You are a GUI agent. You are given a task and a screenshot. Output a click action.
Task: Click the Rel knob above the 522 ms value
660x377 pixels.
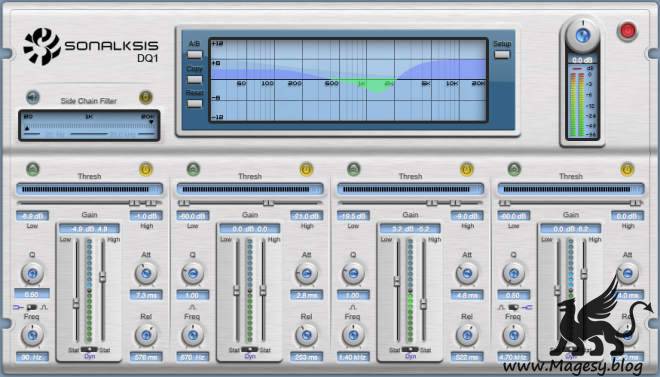[x=467, y=335]
